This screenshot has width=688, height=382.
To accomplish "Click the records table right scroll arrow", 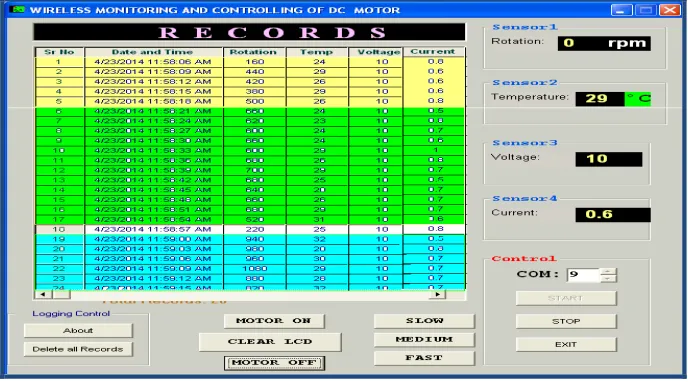I will 437,294.
